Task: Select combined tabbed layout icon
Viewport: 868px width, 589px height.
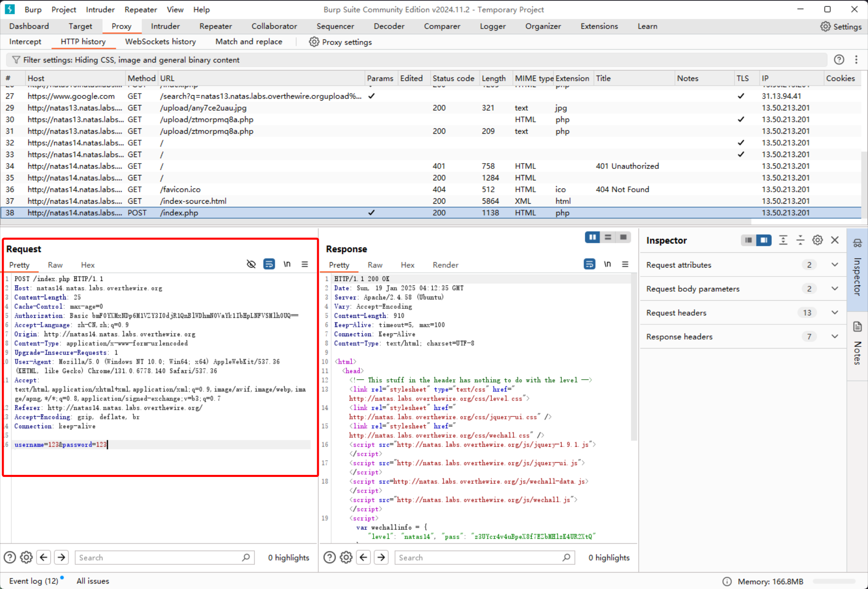Action: click(x=623, y=237)
